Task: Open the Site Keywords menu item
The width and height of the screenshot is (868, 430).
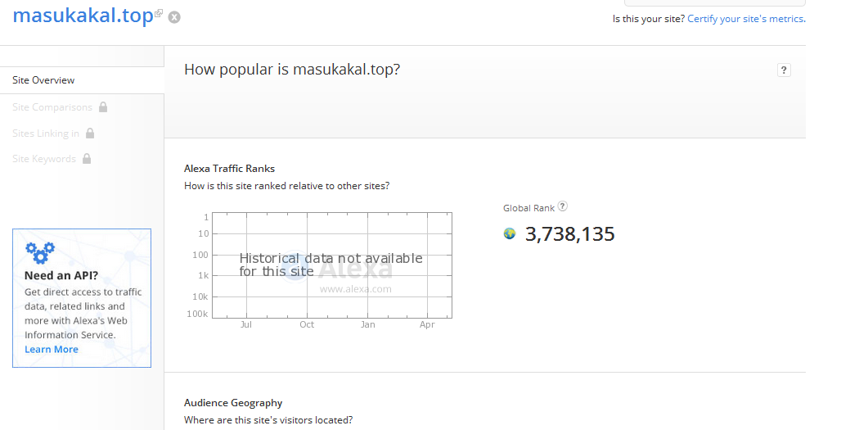Action: coord(44,159)
